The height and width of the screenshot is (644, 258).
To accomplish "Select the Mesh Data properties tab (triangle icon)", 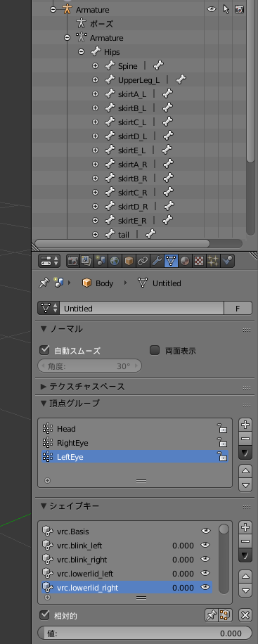I will pyautogui.click(x=171, y=261).
